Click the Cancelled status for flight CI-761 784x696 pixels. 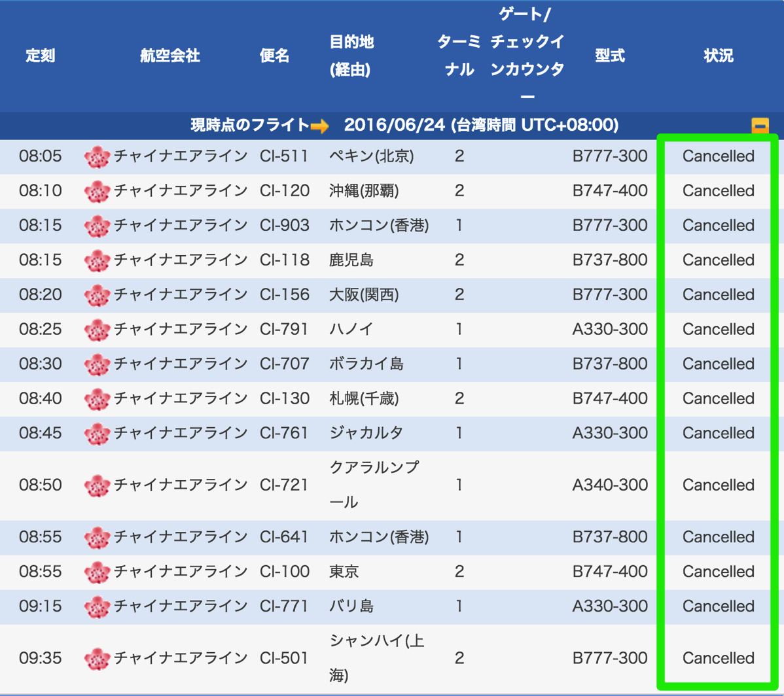[x=718, y=433]
